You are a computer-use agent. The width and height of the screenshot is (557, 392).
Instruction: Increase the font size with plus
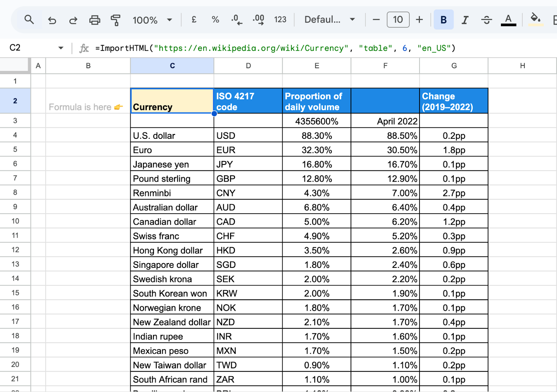tap(419, 20)
